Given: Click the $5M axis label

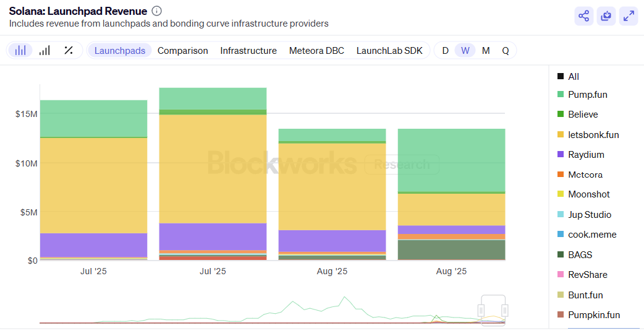Looking at the screenshot, I should [28, 212].
